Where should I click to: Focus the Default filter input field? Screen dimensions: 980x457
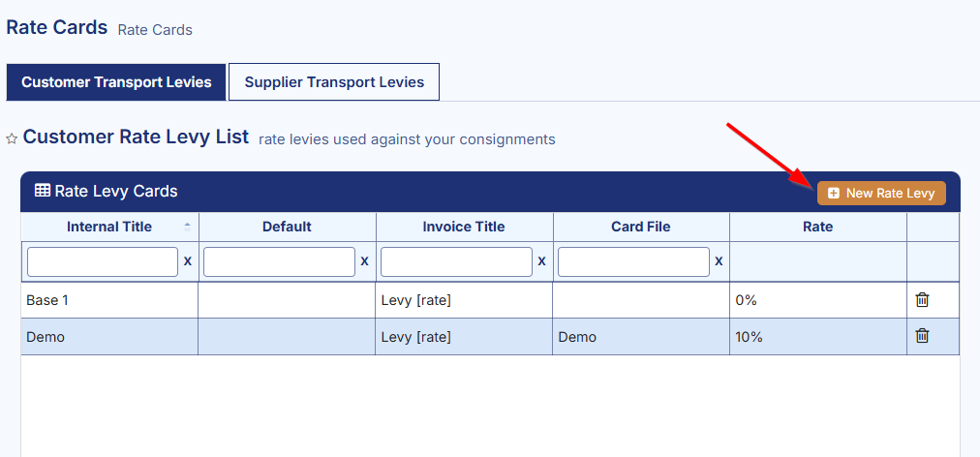[x=279, y=262]
